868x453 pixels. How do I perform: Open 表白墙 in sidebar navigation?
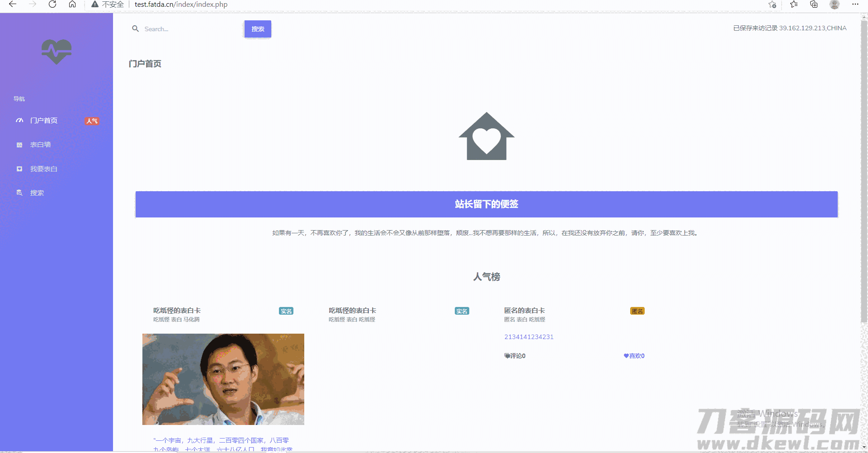[x=40, y=145]
